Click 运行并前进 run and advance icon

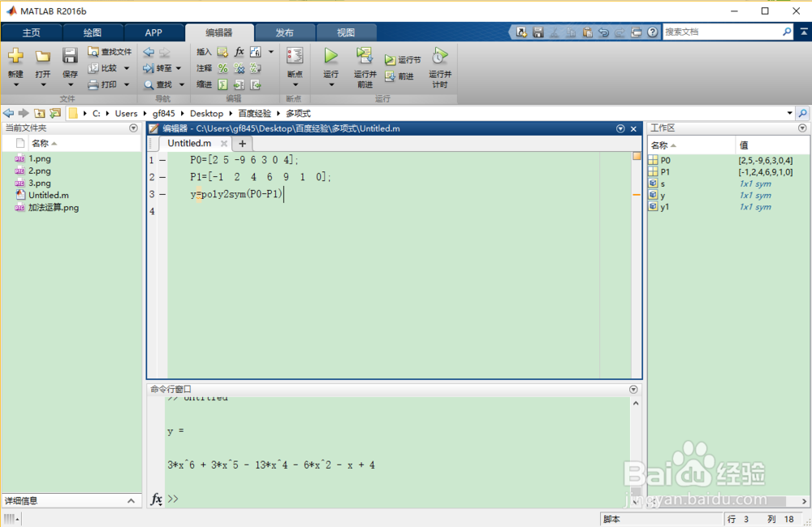pyautogui.click(x=365, y=55)
